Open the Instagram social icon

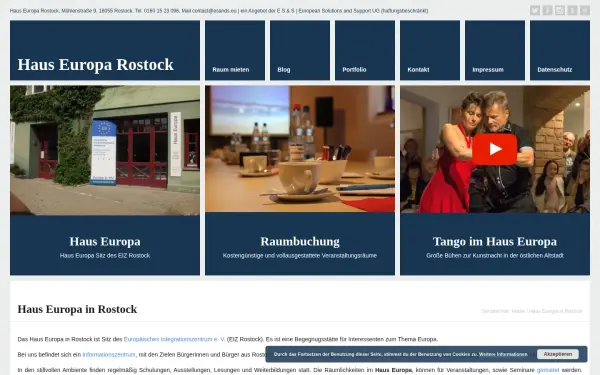pos(560,10)
